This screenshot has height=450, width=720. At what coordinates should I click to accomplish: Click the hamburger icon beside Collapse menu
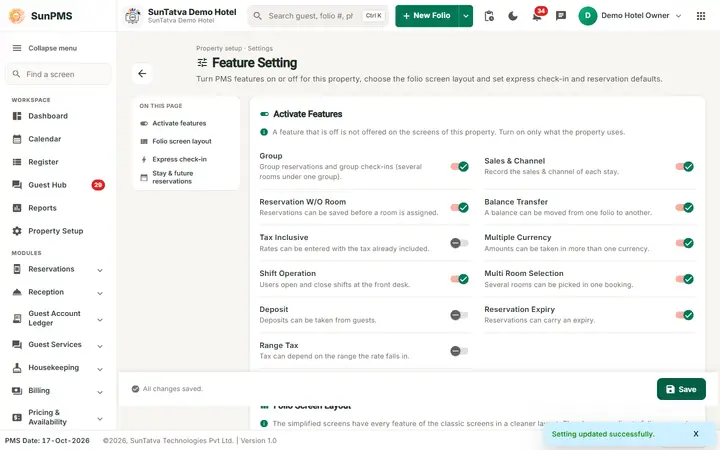[17, 48]
